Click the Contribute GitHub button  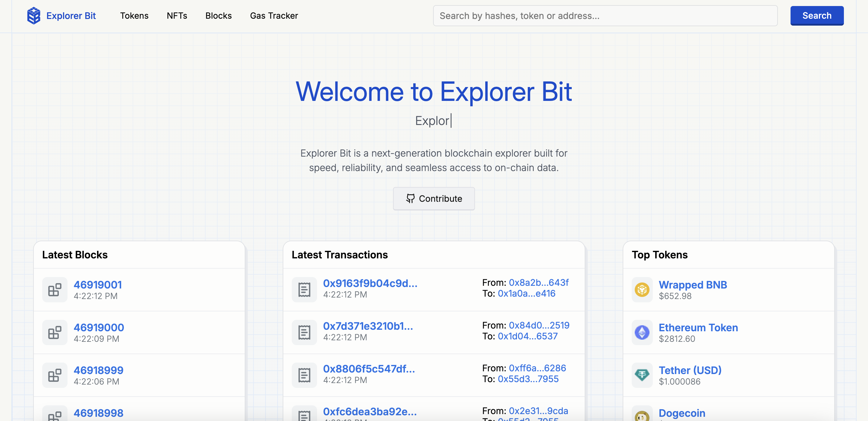click(x=434, y=199)
